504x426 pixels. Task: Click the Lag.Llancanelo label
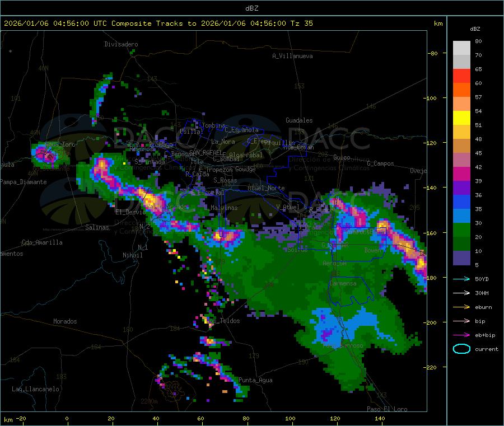click(36, 389)
